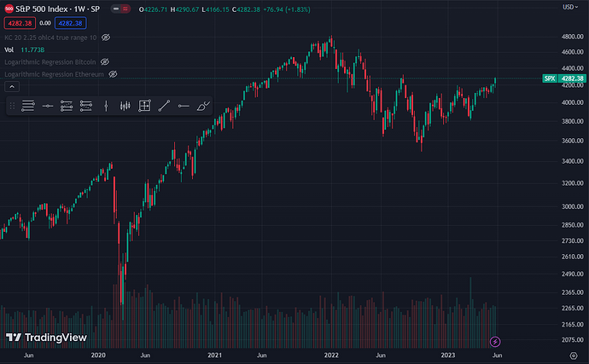Screen dimensions: 589x364
Task: Click the 2022 time axis label
Action: click(x=331, y=355)
